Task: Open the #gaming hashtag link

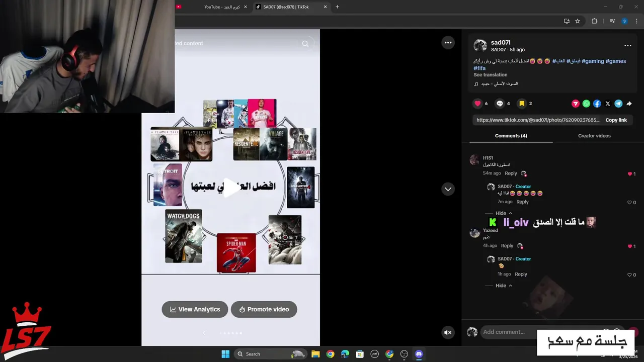Action: [x=593, y=61]
